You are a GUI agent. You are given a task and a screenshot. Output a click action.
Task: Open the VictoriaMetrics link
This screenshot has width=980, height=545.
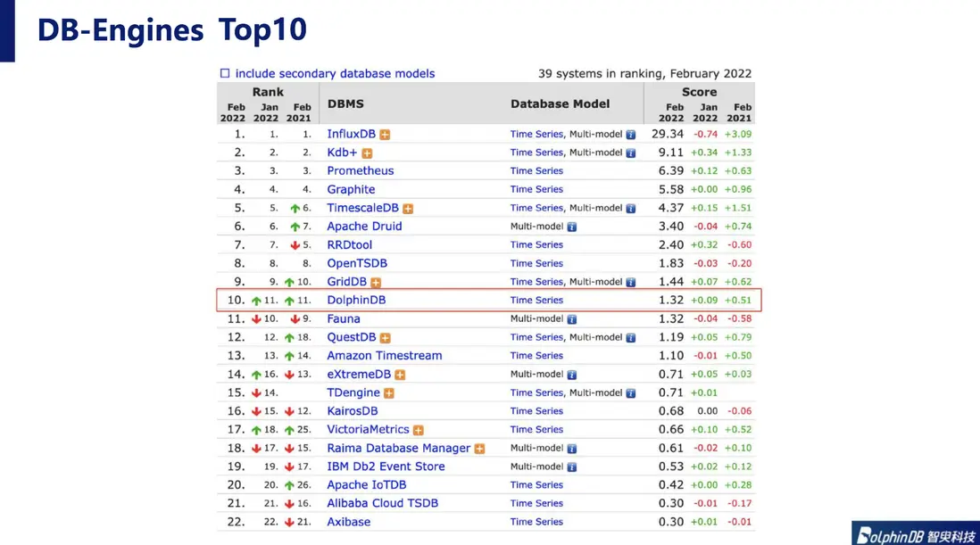[368, 430]
